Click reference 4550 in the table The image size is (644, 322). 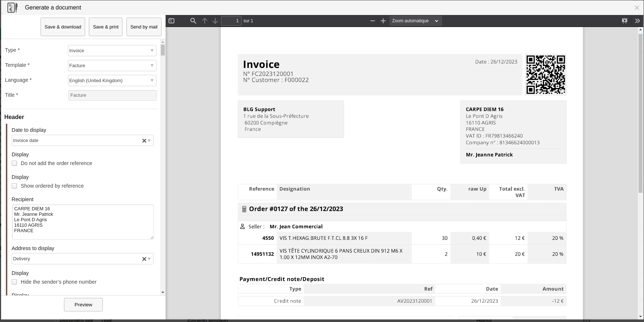[268, 238]
